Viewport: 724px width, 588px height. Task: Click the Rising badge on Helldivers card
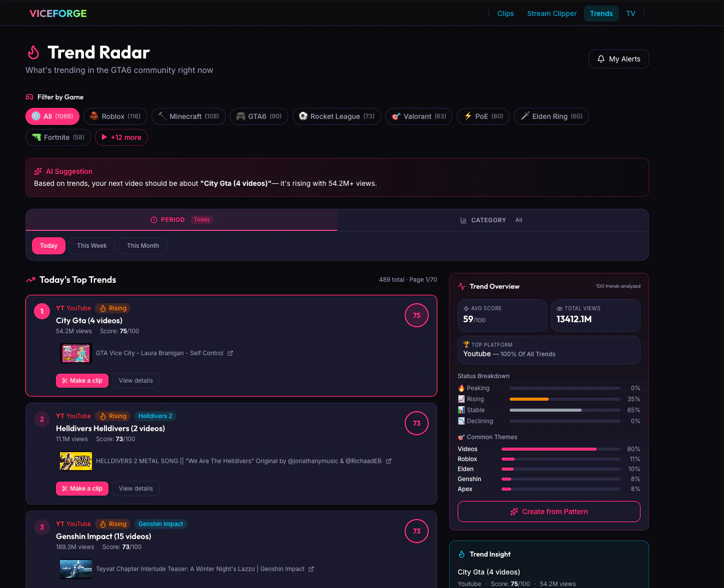click(x=113, y=416)
